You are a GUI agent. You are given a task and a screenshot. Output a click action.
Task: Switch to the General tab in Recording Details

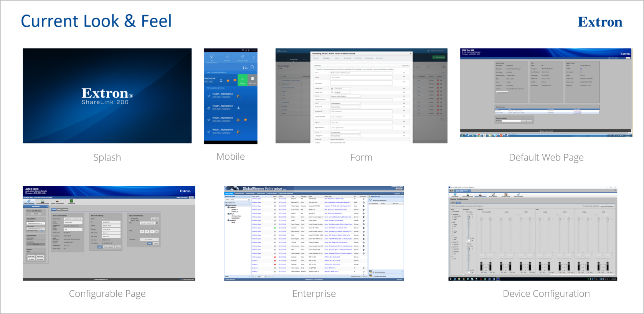tap(315, 58)
